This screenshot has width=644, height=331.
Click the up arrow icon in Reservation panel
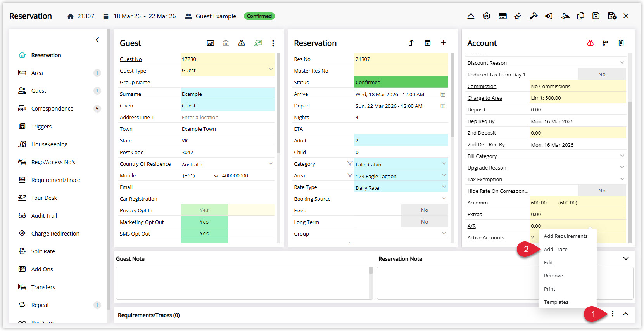click(x=411, y=43)
